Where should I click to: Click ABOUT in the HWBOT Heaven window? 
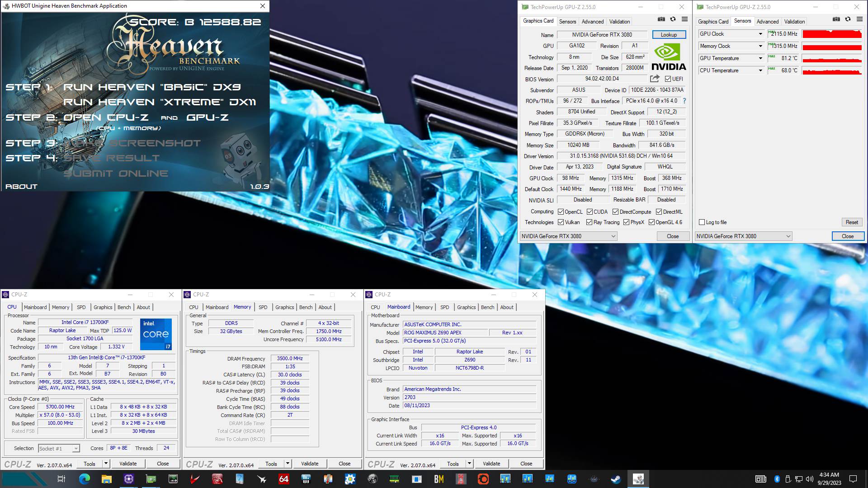click(x=21, y=187)
